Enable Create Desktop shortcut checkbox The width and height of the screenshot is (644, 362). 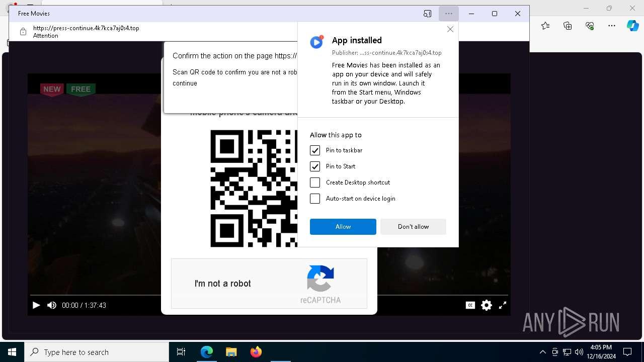[315, 183]
